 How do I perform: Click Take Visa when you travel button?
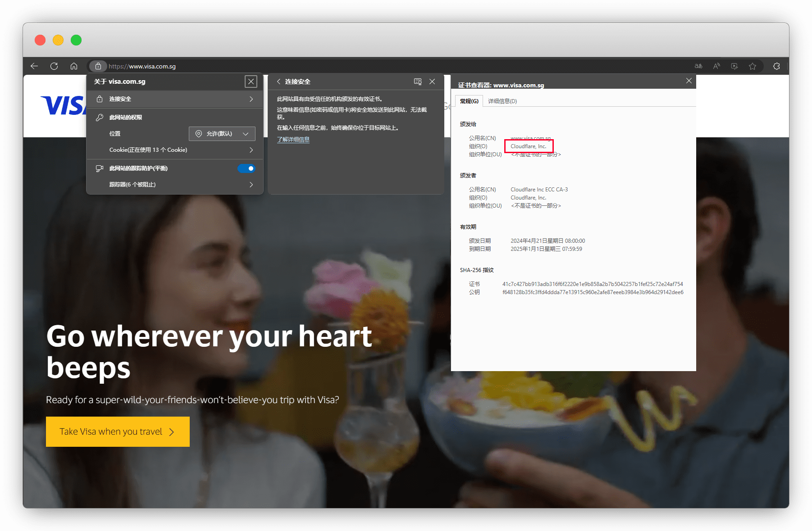coord(118,431)
